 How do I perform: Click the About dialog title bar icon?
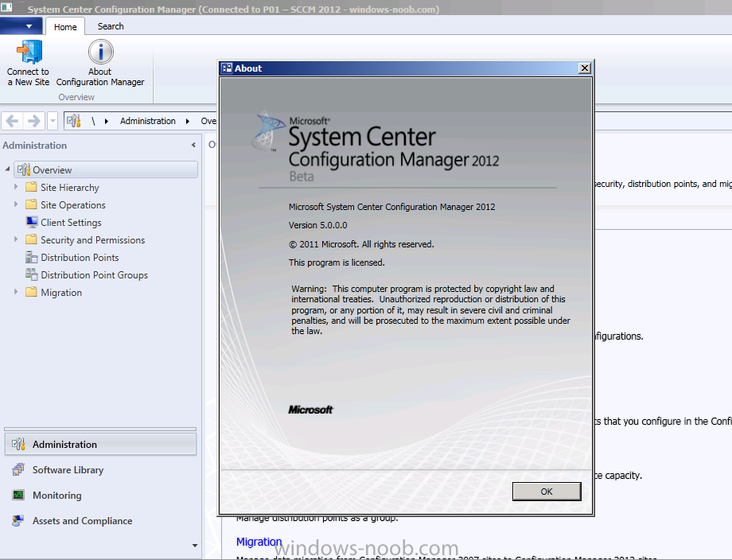pos(227,68)
